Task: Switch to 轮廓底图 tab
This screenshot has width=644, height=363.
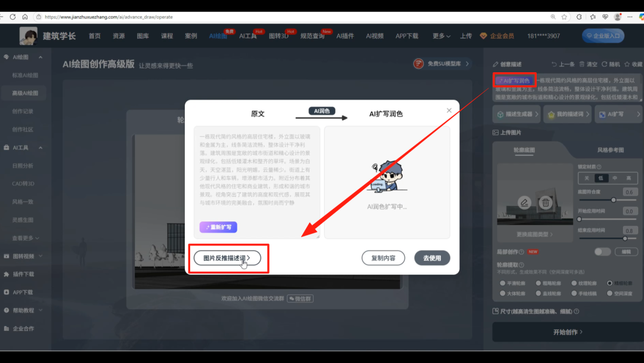Action: (524, 150)
